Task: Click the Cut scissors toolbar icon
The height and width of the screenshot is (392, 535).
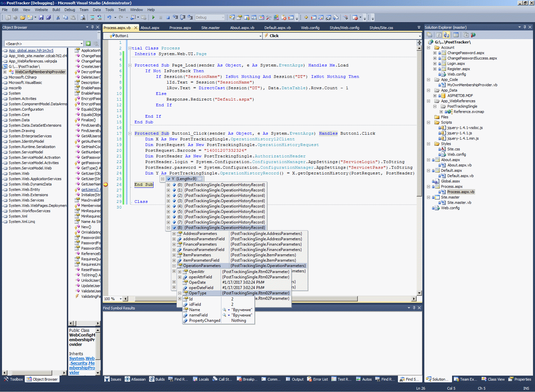Action: click(x=58, y=17)
